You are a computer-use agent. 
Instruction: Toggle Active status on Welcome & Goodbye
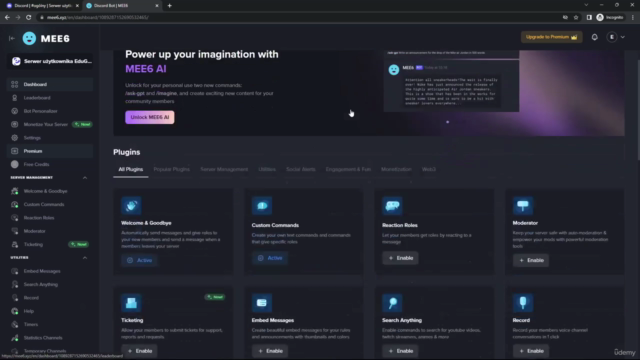pos(140,260)
